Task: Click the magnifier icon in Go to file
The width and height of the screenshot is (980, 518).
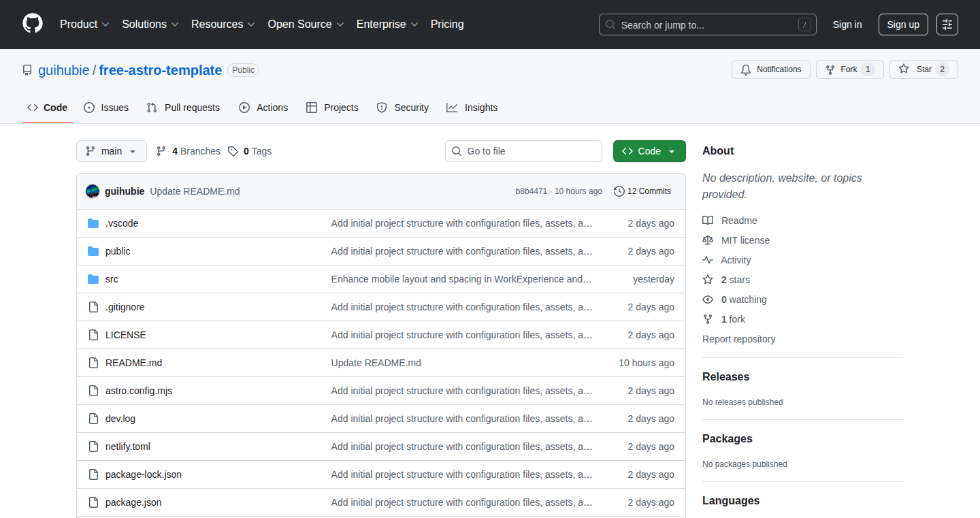Action: [x=457, y=151]
